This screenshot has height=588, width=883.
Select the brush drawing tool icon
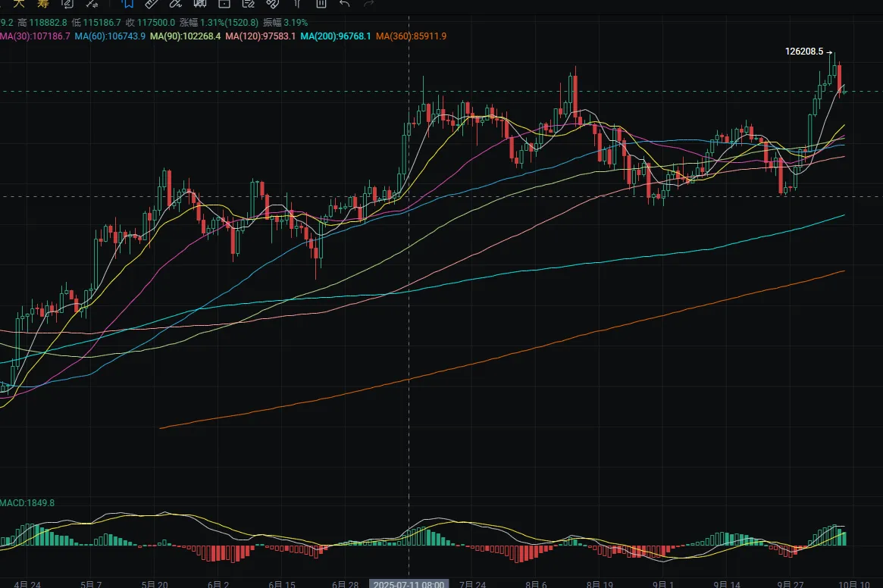point(176,4)
